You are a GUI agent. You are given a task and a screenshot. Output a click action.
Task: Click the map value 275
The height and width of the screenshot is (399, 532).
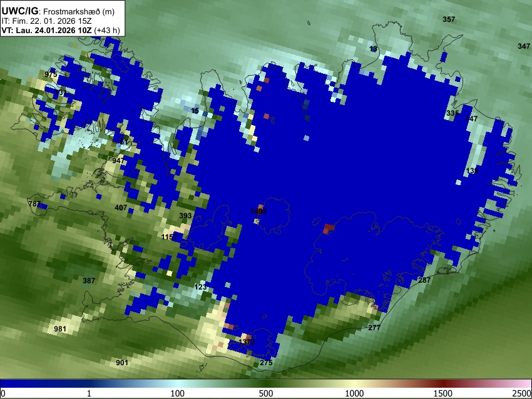(266, 362)
